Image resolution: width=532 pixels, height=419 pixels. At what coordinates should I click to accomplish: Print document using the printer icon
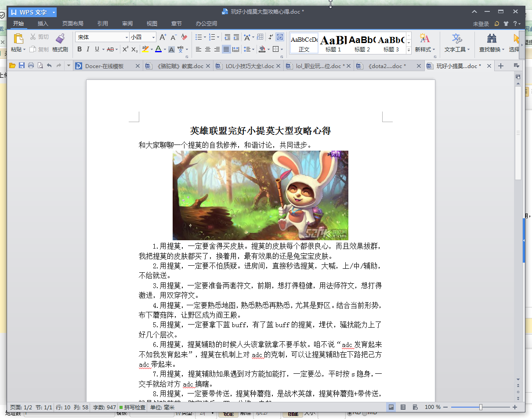click(x=31, y=66)
